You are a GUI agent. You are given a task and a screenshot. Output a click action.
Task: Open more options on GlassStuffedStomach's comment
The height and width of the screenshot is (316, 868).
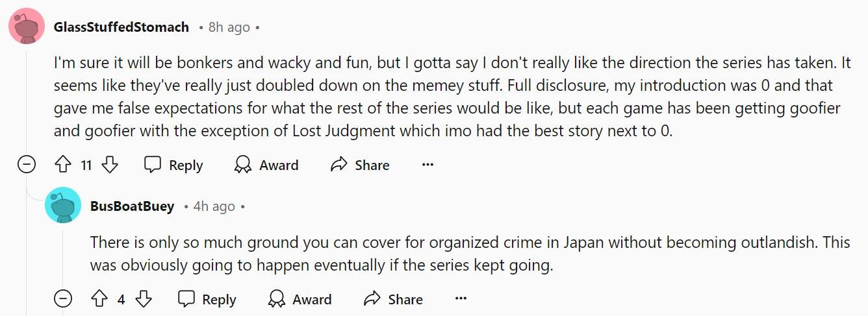click(428, 165)
